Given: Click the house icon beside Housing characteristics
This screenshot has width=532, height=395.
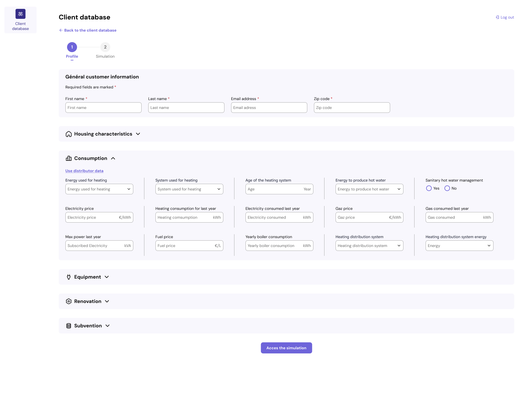Looking at the screenshot, I should pyautogui.click(x=69, y=134).
